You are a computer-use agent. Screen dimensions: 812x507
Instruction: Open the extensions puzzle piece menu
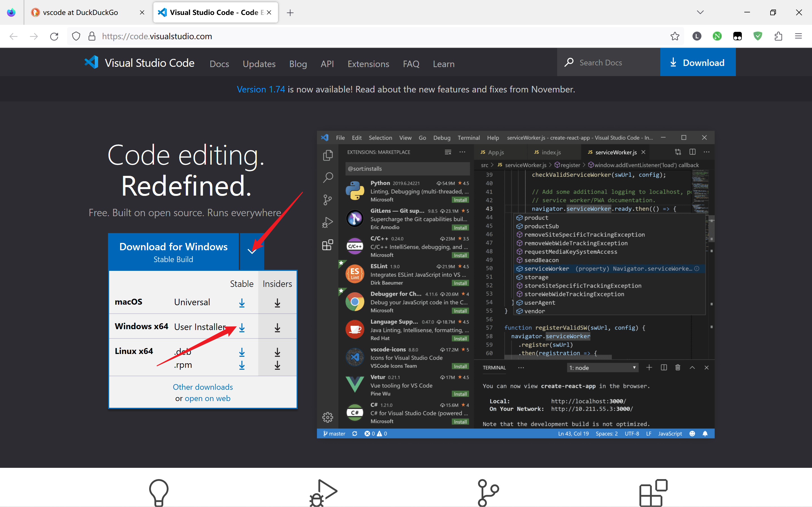click(778, 36)
